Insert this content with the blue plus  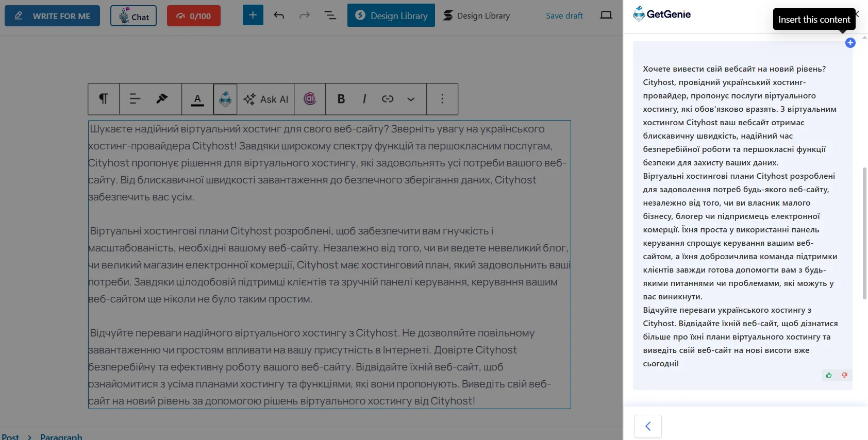point(850,43)
